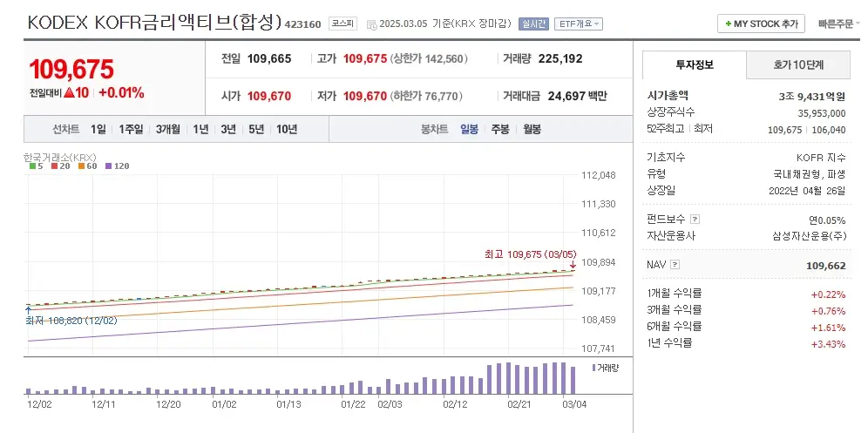868x433 pixels.
Task: Choose the 10년 chart range
Action: [286, 129]
